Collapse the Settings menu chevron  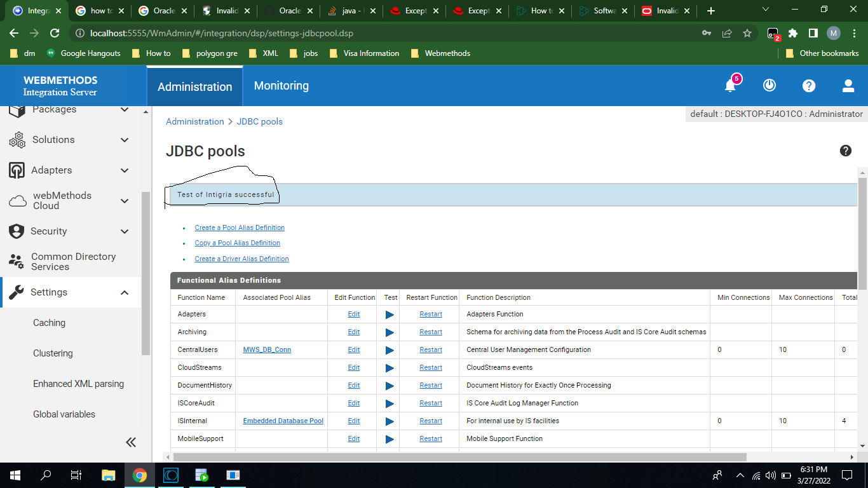125,292
